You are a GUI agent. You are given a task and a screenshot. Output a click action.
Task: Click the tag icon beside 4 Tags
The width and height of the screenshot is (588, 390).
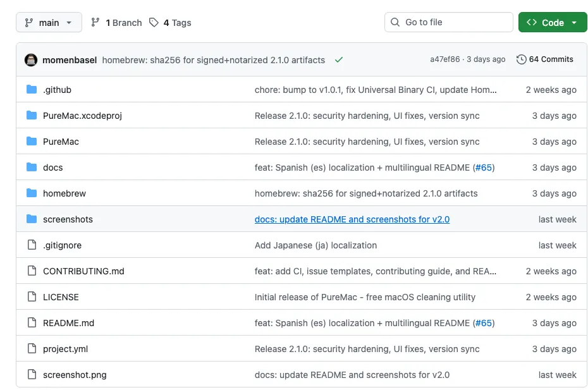[154, 23]
